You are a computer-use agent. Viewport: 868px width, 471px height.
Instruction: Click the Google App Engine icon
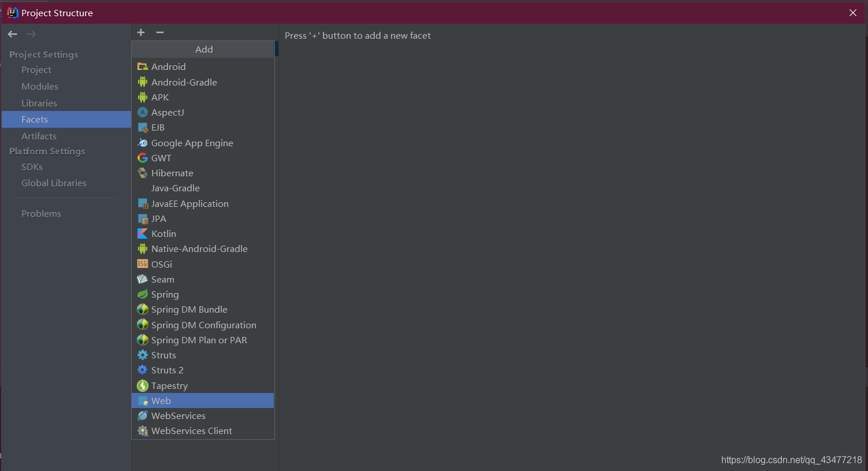[x=143, y=143]
